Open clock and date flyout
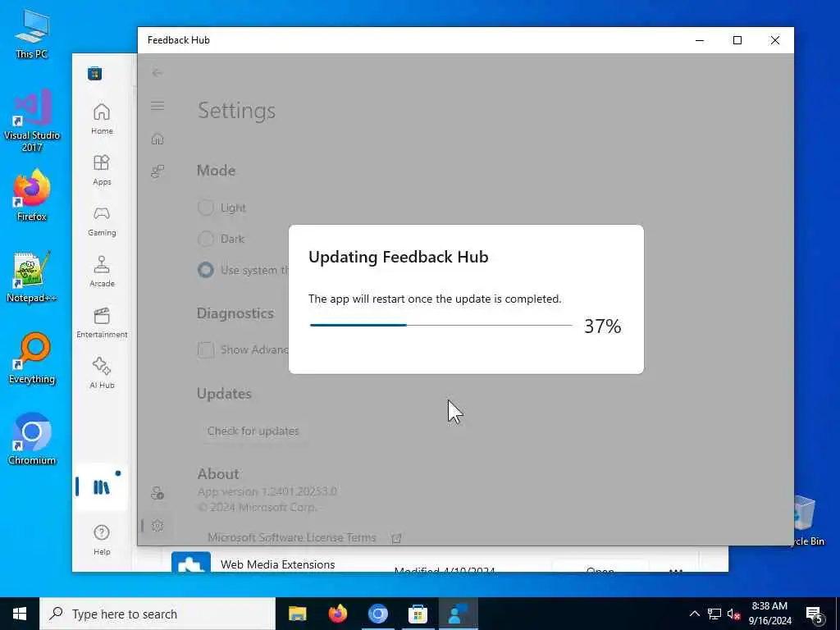Screen dimensions: 840x630 click(769, 614)
